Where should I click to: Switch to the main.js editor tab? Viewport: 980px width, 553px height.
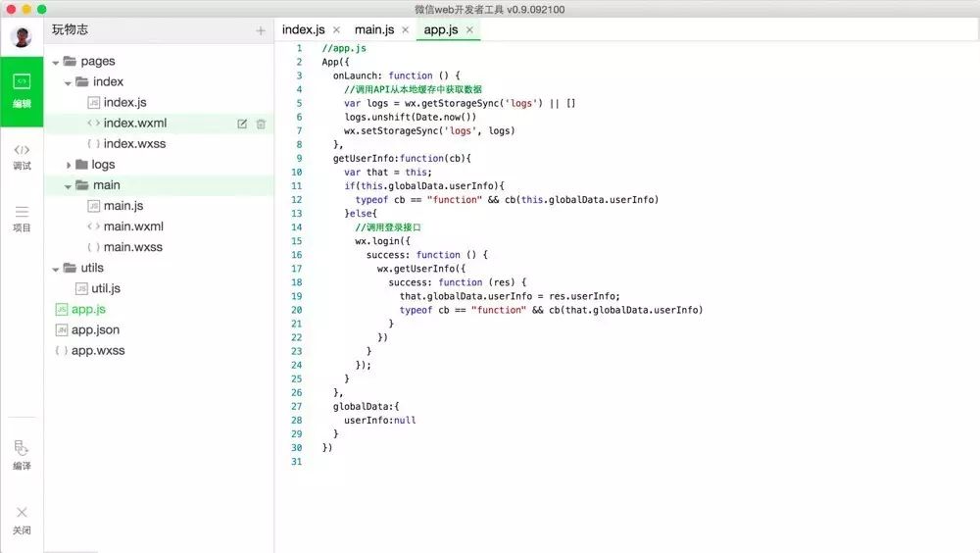373,30
